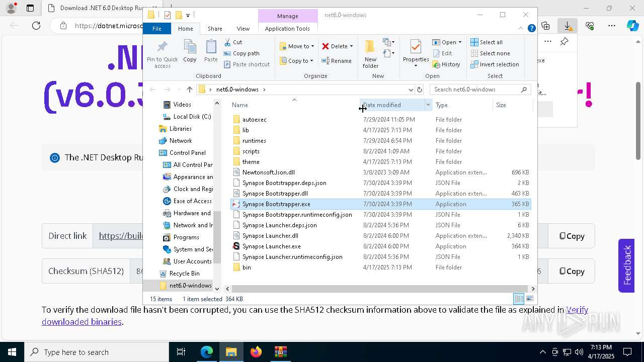Image resolution: width=644 pixels, height=362 pixels.
Task: Select Synapse Bootstrapper.dll file
Action: coord(275,194)
